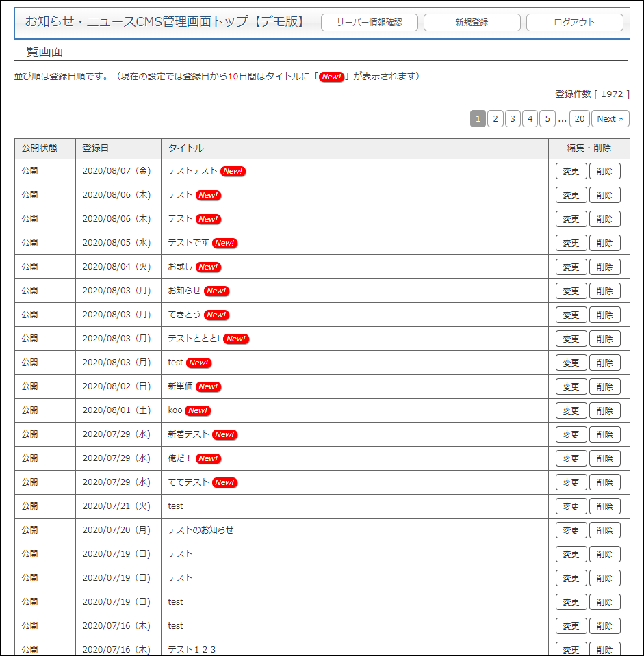This screenshot has height=656, width=644.
Task: Open page 4 of the entries
Action: (529, 118)
